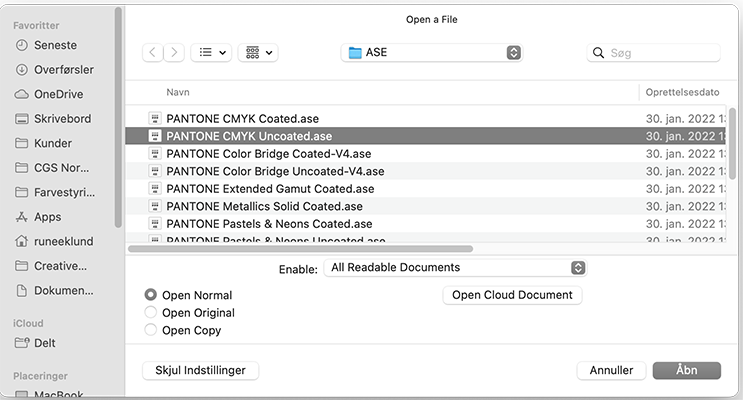Open Farvestyri... folder in sidebar
This screenshot has height=400, width=743.
tap(54, 192)
